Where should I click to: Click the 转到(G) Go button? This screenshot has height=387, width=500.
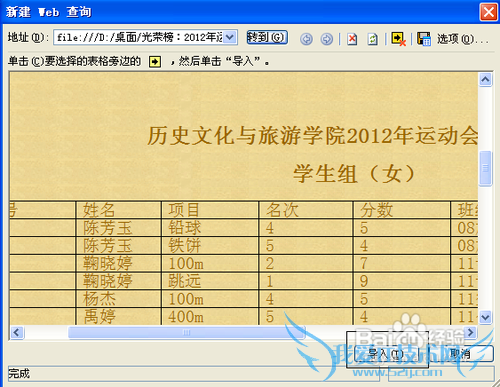tap(267, 37)
